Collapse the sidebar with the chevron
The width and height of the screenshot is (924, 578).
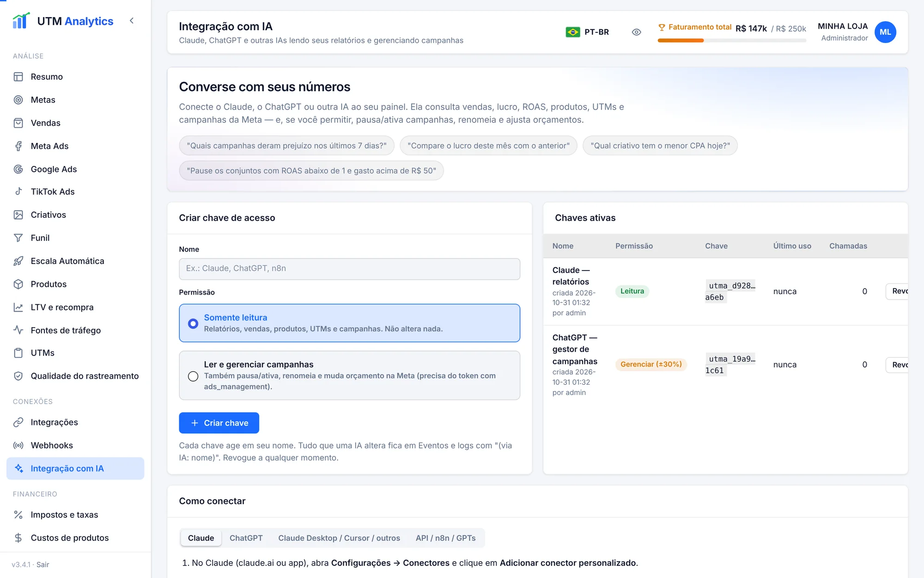tap(132, 21)
